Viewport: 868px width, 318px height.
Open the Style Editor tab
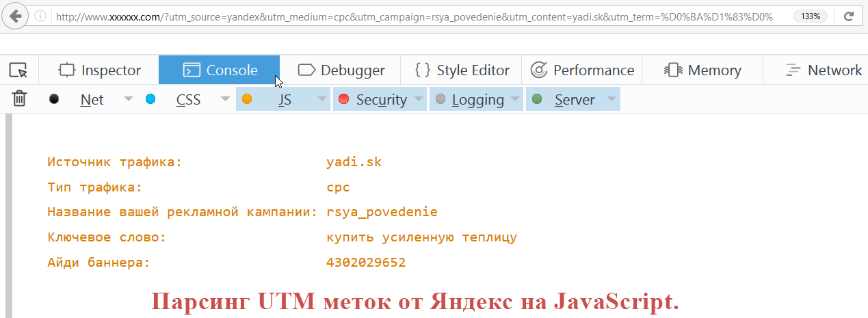click(x=462, y=70)
